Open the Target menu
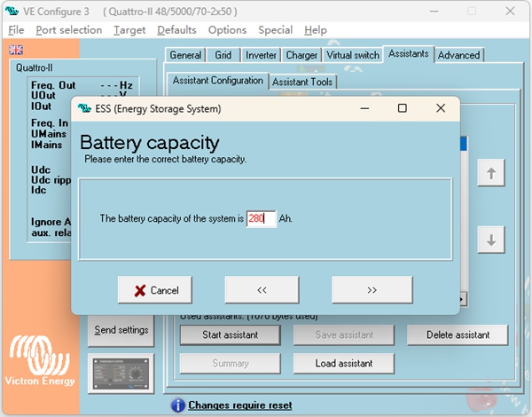Image resolution: width=532 pixels, height=417 pixels. 129,30
